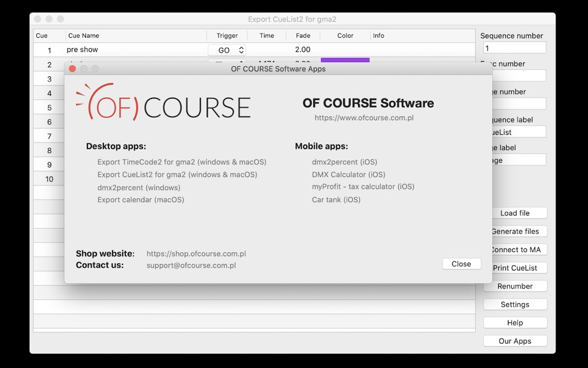Click the Exec number input field
This screenshot has width=588, height=368.
point(519,76)
